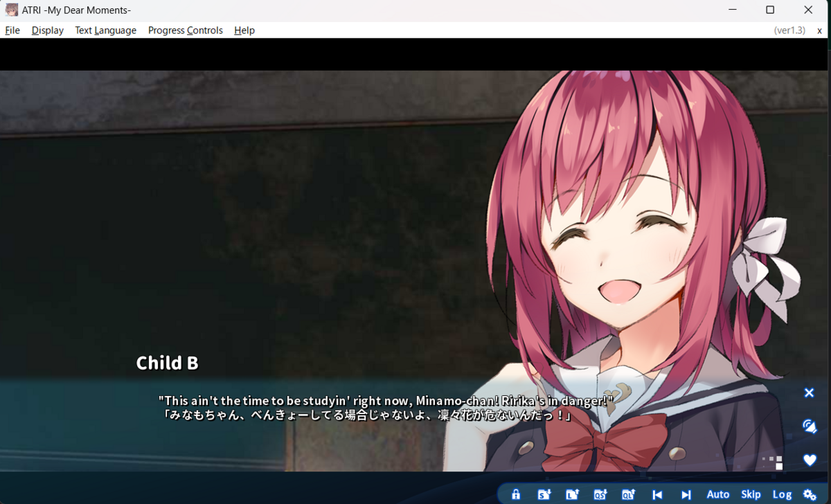Advance the English dialogue text line
The image size is (831, 504).
[x=386, y=401]
